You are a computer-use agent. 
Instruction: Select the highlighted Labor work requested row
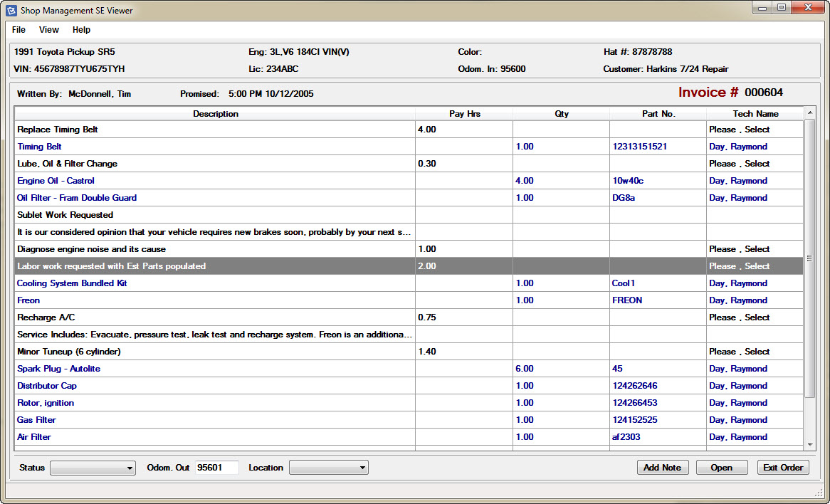tap(409, 266)
